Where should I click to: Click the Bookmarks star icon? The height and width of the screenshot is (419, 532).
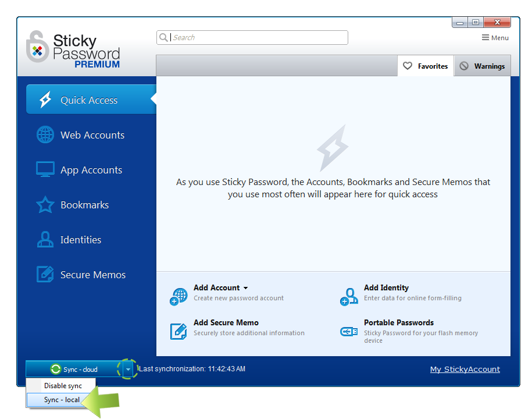point(45,205)
